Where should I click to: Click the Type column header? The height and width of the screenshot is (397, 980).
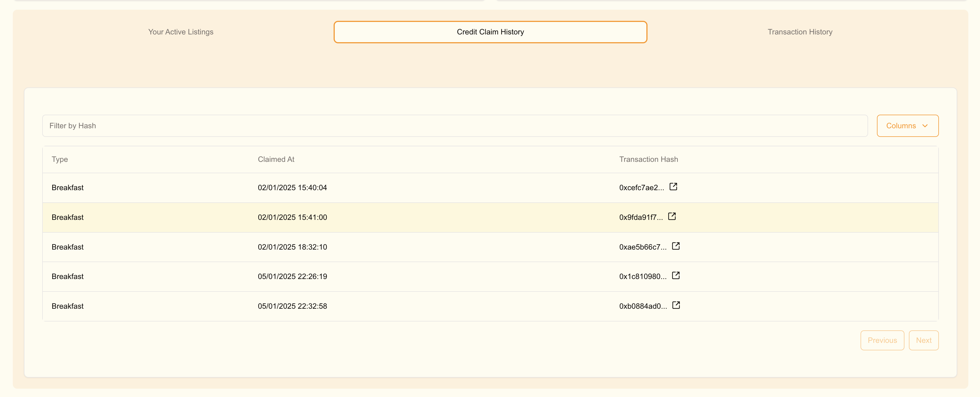pos(60,159)
